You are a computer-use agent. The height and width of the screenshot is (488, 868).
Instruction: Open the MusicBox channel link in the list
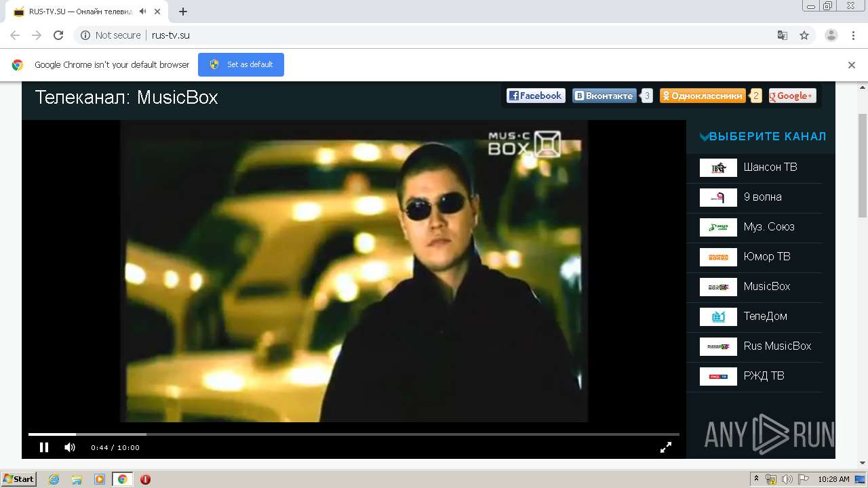point(767,287)
